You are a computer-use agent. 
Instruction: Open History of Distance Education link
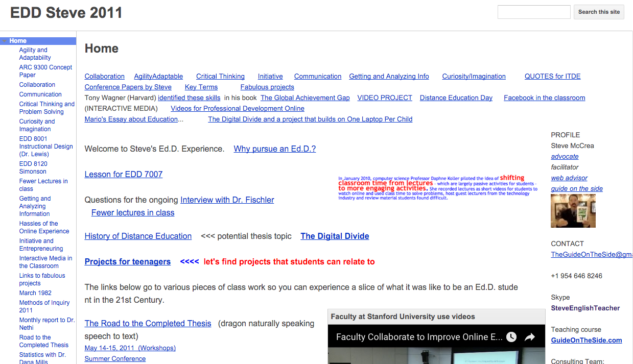click(x=138, y=236)
